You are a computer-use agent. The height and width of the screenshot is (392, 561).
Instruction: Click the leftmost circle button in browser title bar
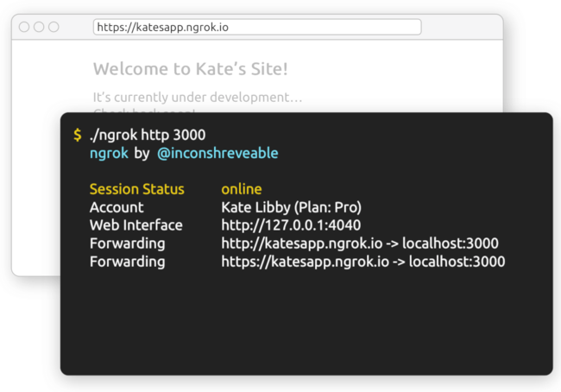24,27
